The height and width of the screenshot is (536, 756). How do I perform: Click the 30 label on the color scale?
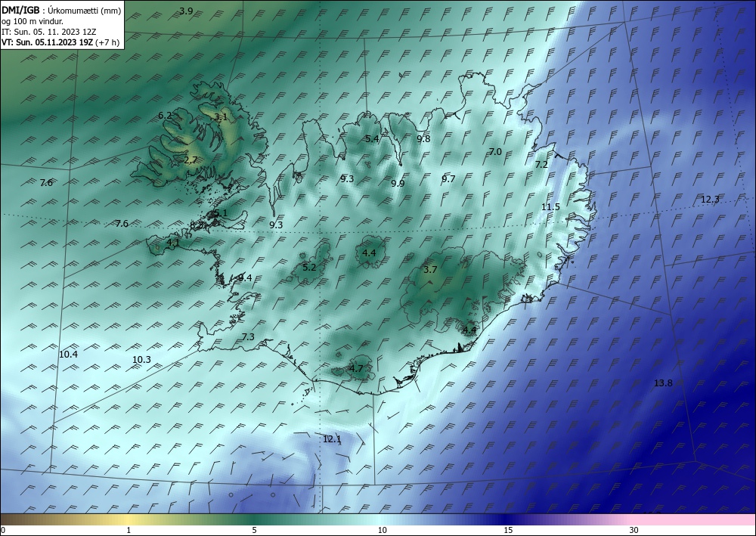tap(634, 530)
